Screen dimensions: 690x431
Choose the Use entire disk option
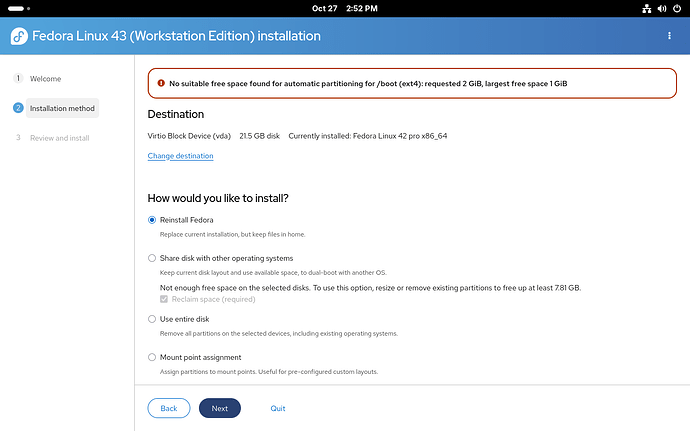152,319
